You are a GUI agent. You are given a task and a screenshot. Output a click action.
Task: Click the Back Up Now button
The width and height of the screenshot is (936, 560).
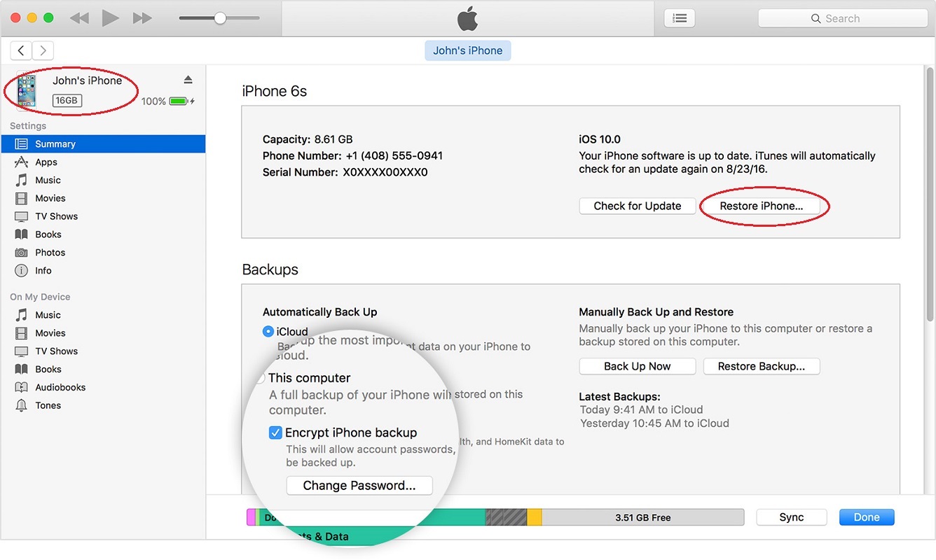(637, 366)
